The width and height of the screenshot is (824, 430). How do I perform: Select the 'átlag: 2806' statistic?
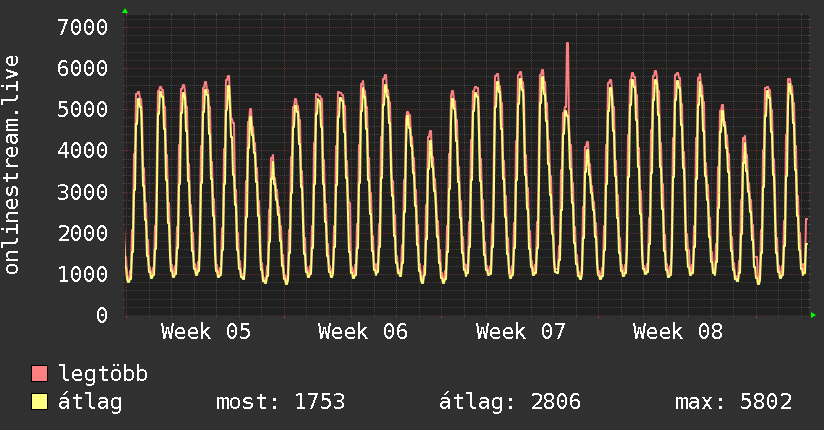(510, 402)
